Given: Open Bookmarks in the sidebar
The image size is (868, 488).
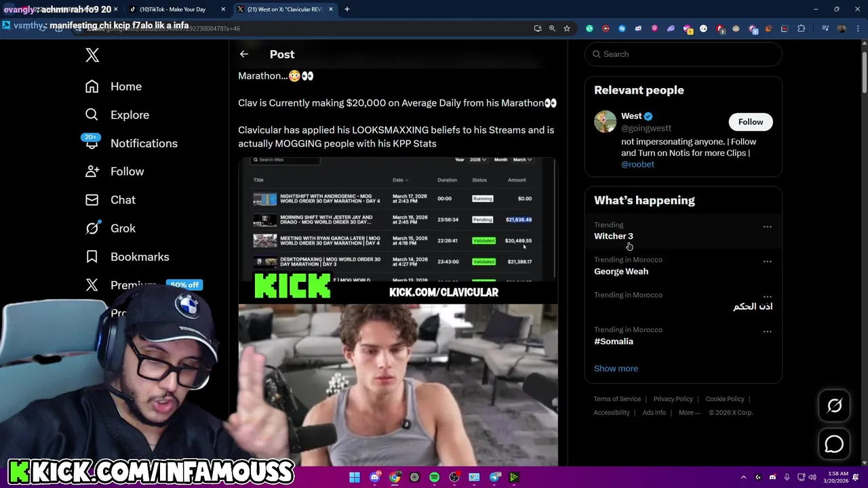Looking at the screenshot, I should [x=127, y=257].
